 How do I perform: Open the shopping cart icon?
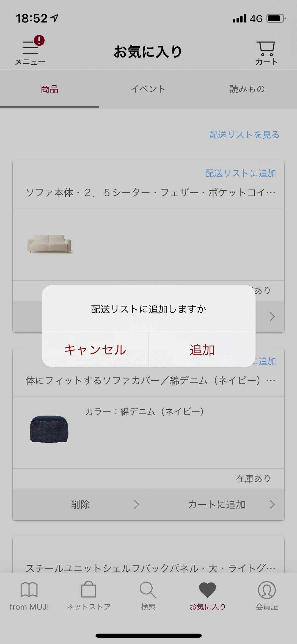[x=266, y=48]
